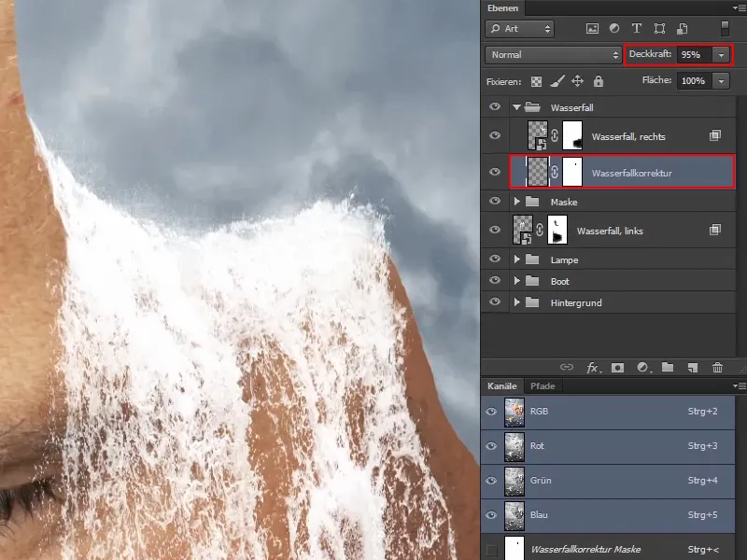This screenshot has width=747, height=560.
Task: Hide the Wasserfallkorrektur layer
Action: (x=495, y=172)
